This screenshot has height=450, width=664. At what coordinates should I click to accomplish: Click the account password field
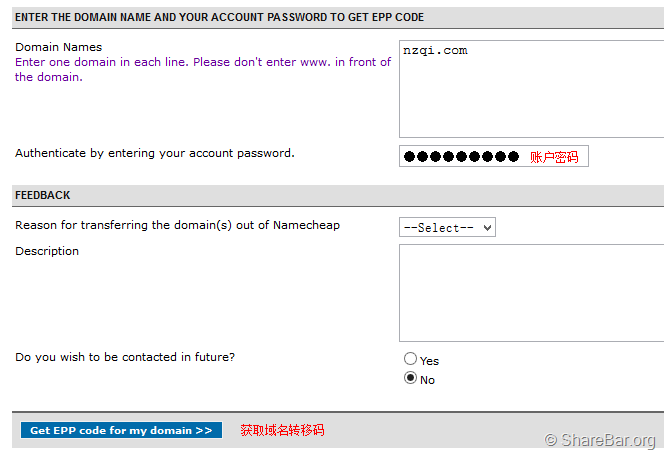[462, 157]
